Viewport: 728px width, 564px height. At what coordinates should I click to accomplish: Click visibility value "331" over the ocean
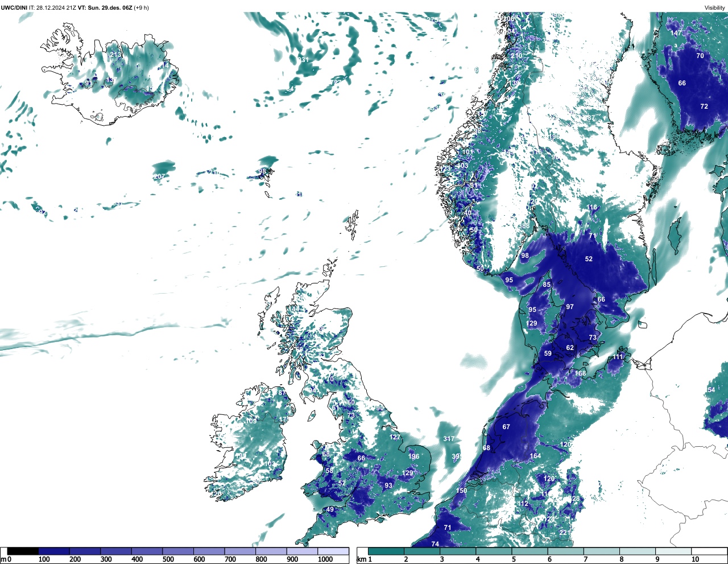click(x=303, y=60)
